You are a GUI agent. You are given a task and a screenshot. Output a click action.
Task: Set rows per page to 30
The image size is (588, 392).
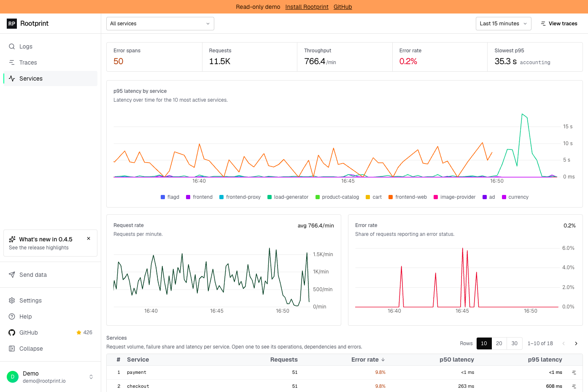515,343
